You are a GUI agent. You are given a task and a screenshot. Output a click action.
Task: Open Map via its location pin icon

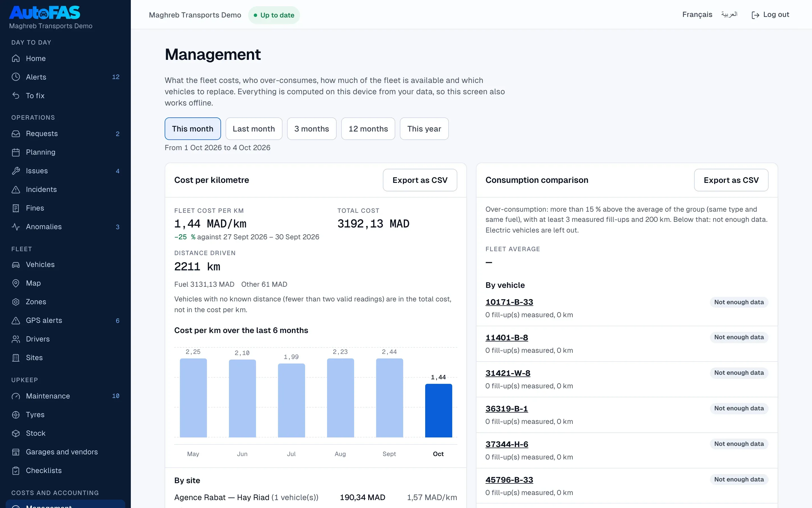[16, 283]
